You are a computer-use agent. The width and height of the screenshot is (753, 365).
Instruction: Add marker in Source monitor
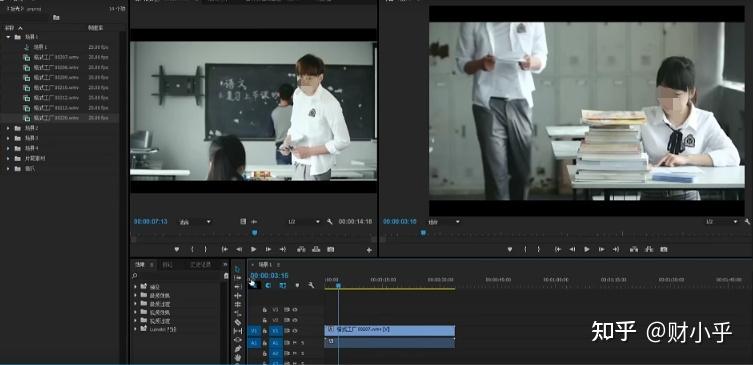point(177,249)
